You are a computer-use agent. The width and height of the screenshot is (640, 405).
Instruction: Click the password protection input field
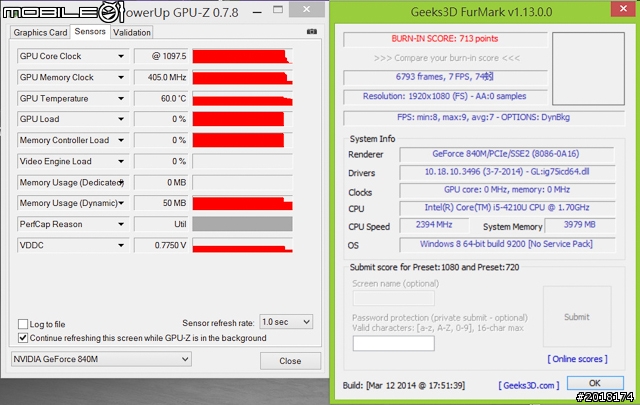[393, 343]
